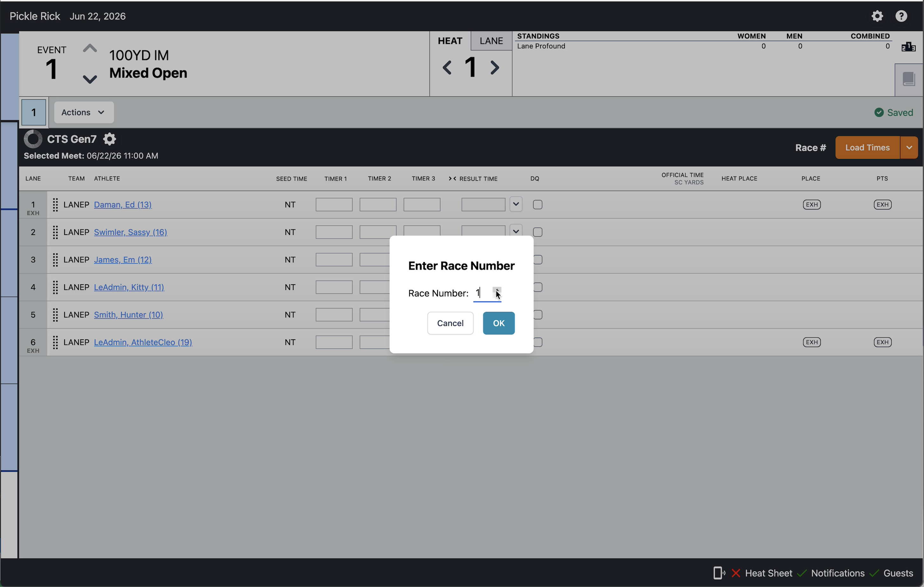Viewport: 924px width, 587px height.
Task: Click Timer 1 field for LeAdmin, AthleteCleo
Action: (334, 342)
